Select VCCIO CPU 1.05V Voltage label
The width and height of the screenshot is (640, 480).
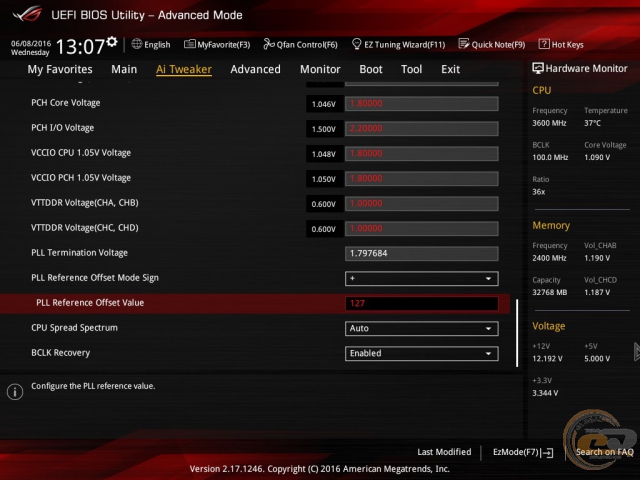(81, 153)
